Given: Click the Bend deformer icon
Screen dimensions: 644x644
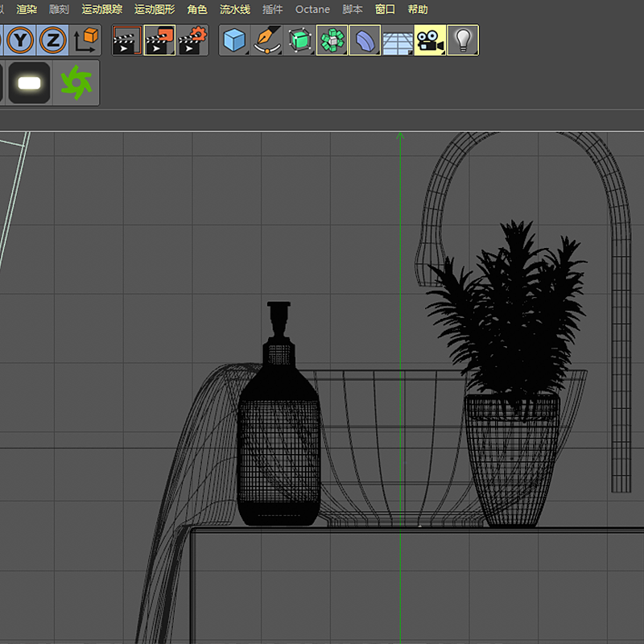Looking at the screenshot, I should coord(365,39).
